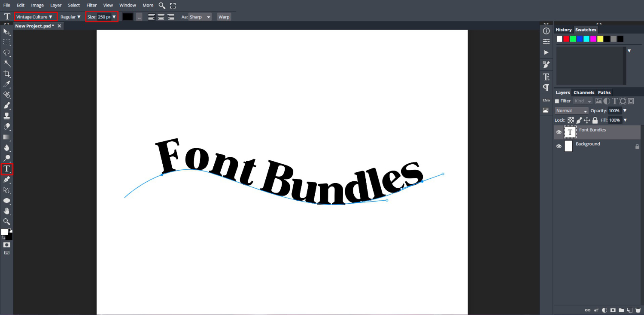Select the Lasso tool
Screen dimensions: 644x315
pyautogui.click(x=7, y=52)
